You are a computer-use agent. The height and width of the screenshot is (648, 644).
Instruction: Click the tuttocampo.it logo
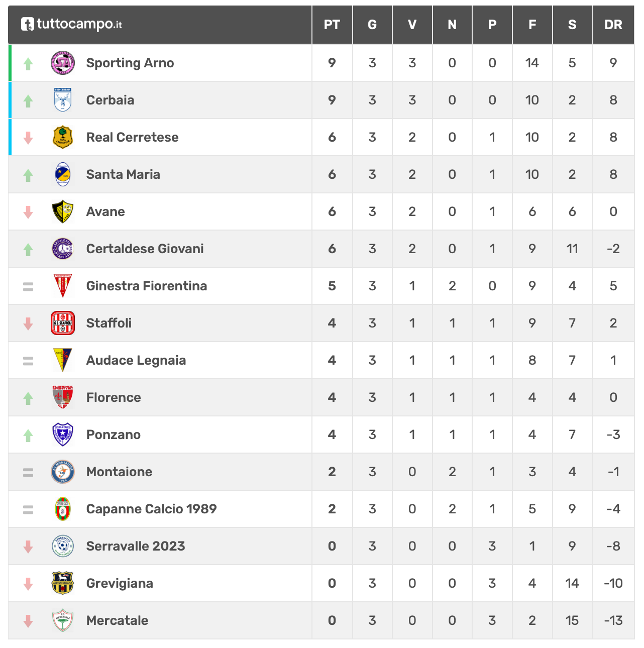71,24
